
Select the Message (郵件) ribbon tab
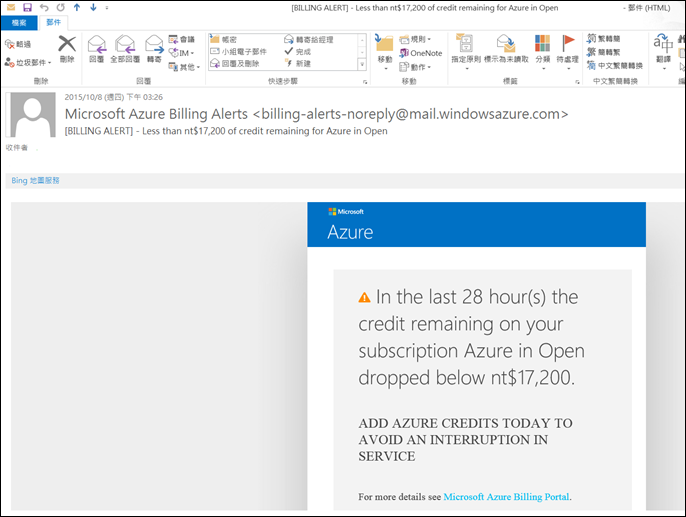coord(54,22)
